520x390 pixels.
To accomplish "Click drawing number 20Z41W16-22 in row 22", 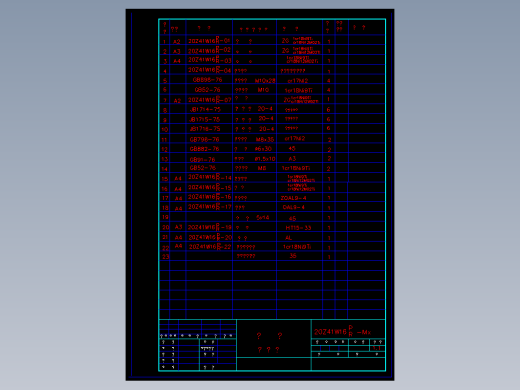I will (210, 247).
